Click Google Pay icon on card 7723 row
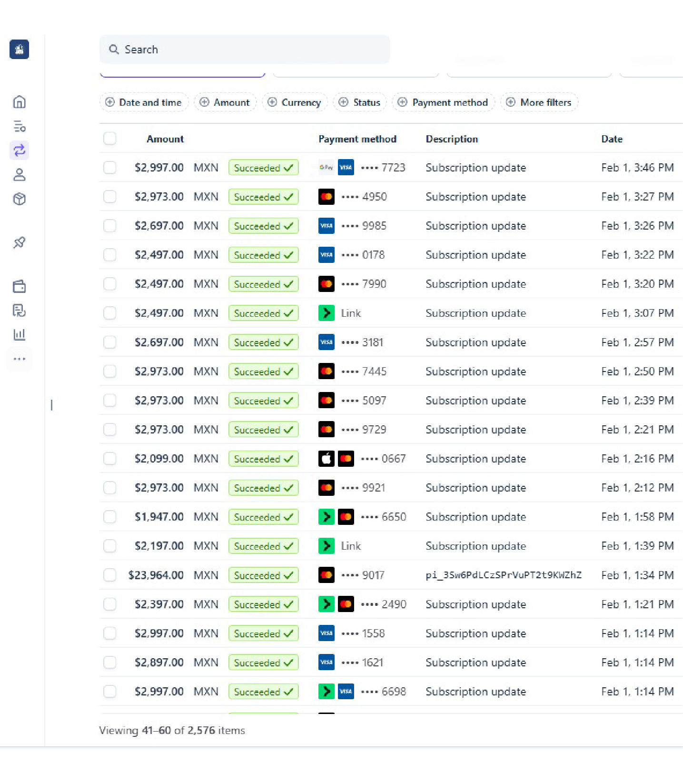This screenshot has width=683, height=784. 326,168
